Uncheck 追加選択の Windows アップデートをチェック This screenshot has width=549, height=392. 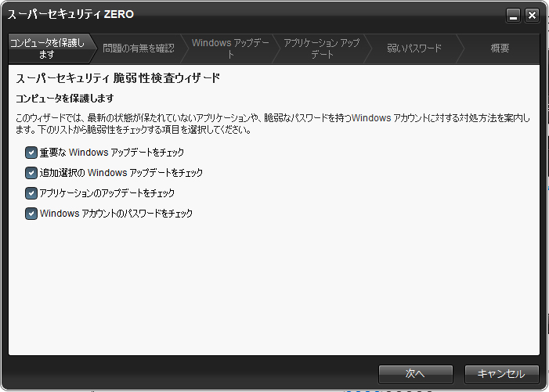coord(31,173)
